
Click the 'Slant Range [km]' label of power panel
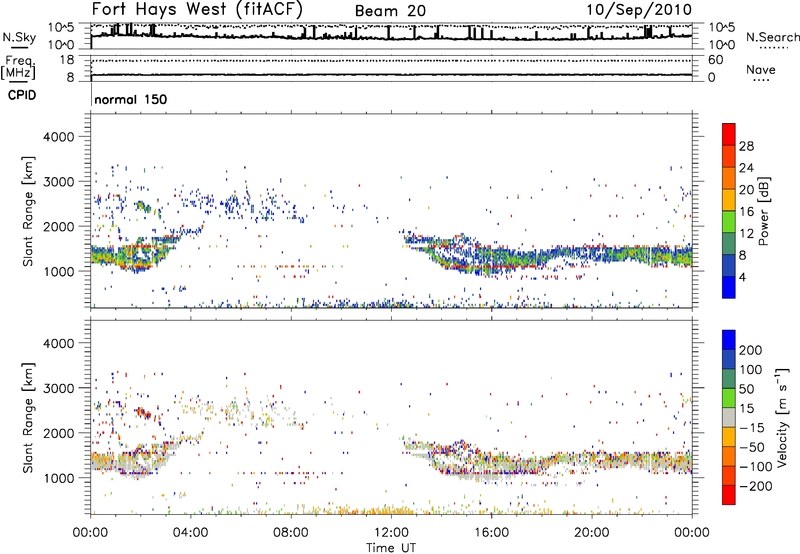point(29,212)
